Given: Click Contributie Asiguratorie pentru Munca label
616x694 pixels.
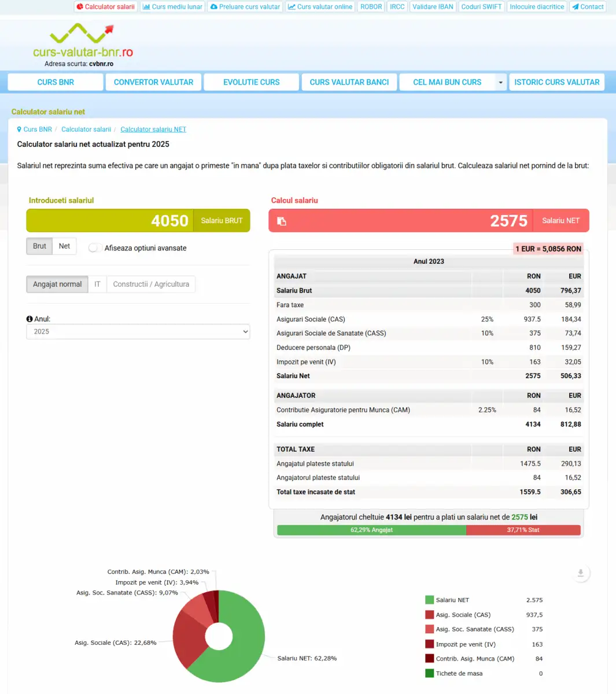Looking at the screenshot, I should 343,410.
